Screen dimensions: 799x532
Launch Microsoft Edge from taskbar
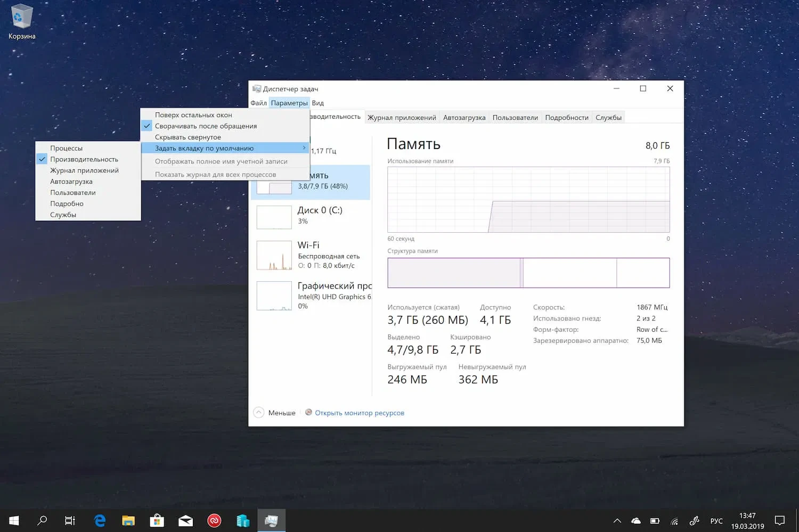tap(100, 520)
